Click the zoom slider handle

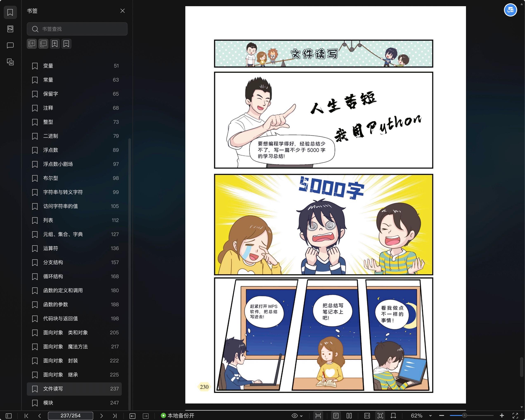[x=464, y=415]
